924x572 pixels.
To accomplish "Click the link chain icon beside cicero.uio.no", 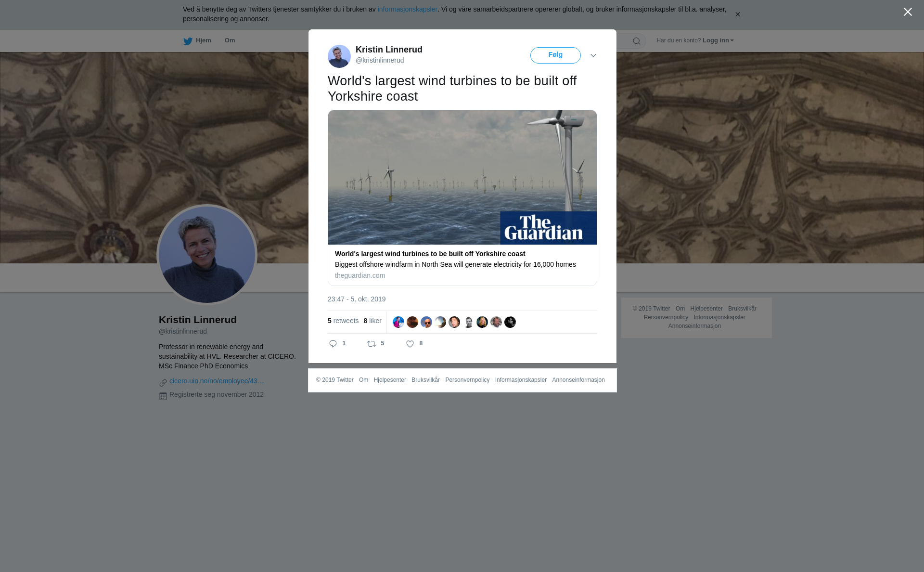I will 163,383.
